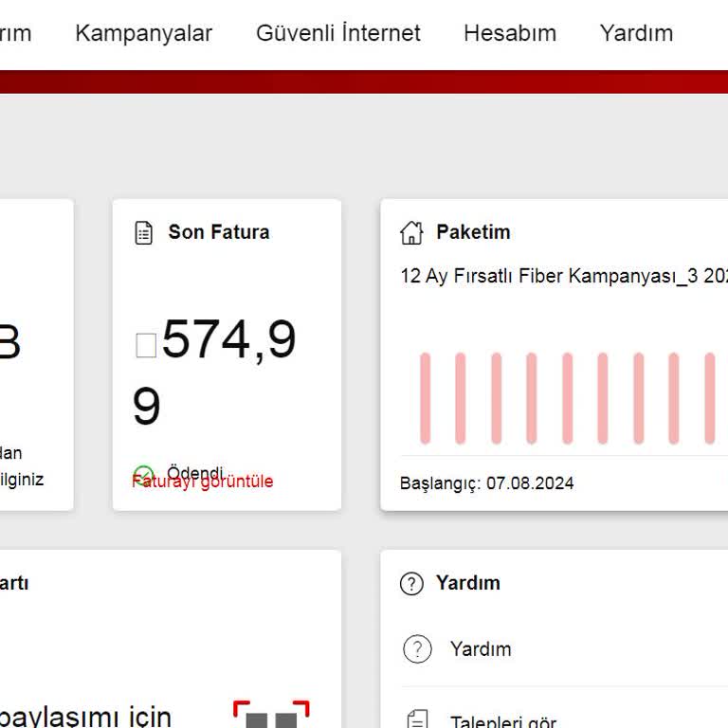The image size is (728, 728).
Task: Click the Son Fatura invoice document icon
Action: tap(143, 232)
